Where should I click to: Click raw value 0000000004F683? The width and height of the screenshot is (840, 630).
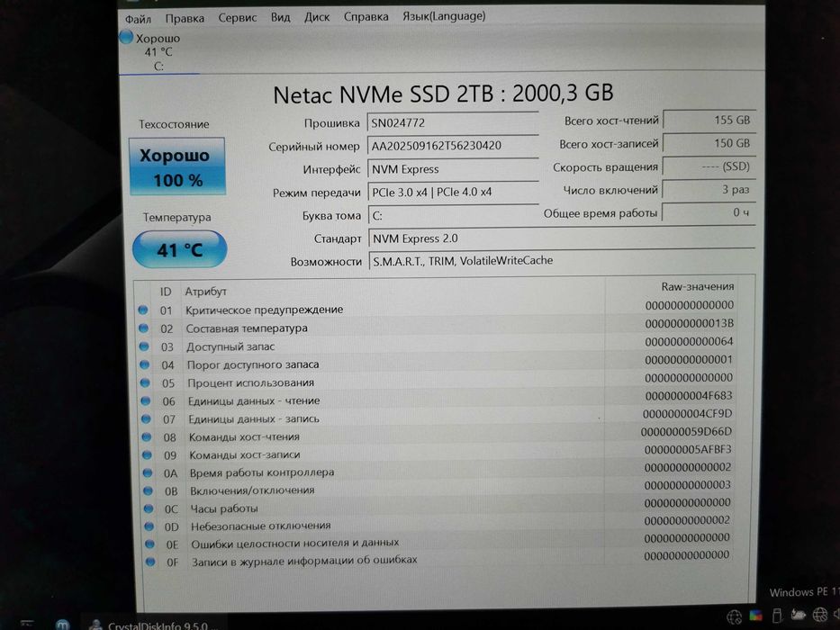(x=689, y=396)
